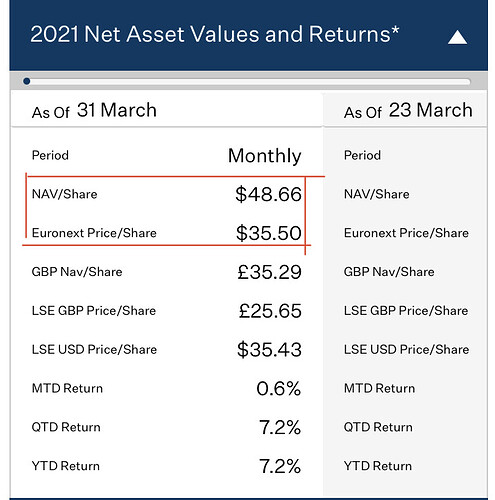Click the Monthly period label
Viewport: 495px width, 500px height.
265,156
